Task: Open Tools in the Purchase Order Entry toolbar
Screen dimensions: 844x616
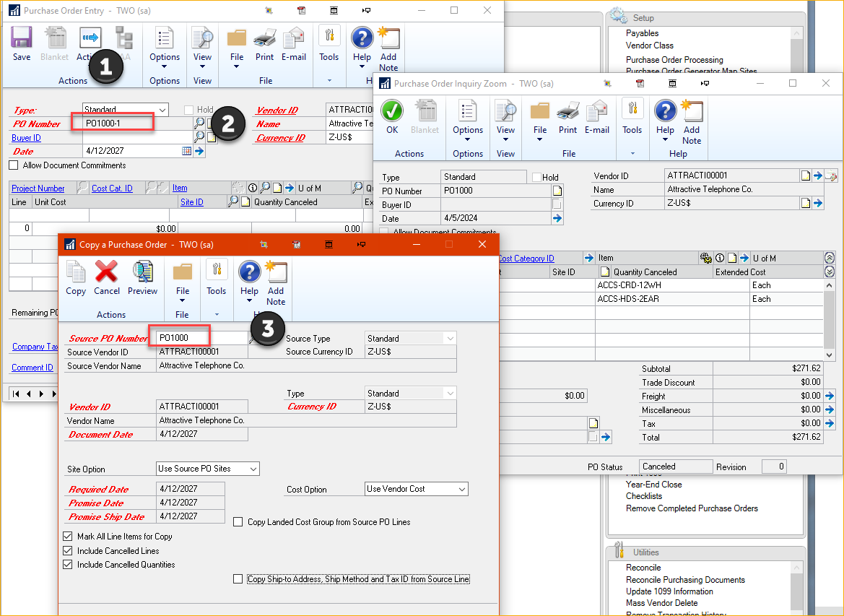Action: pyautogui.click(x=329, y=43)
